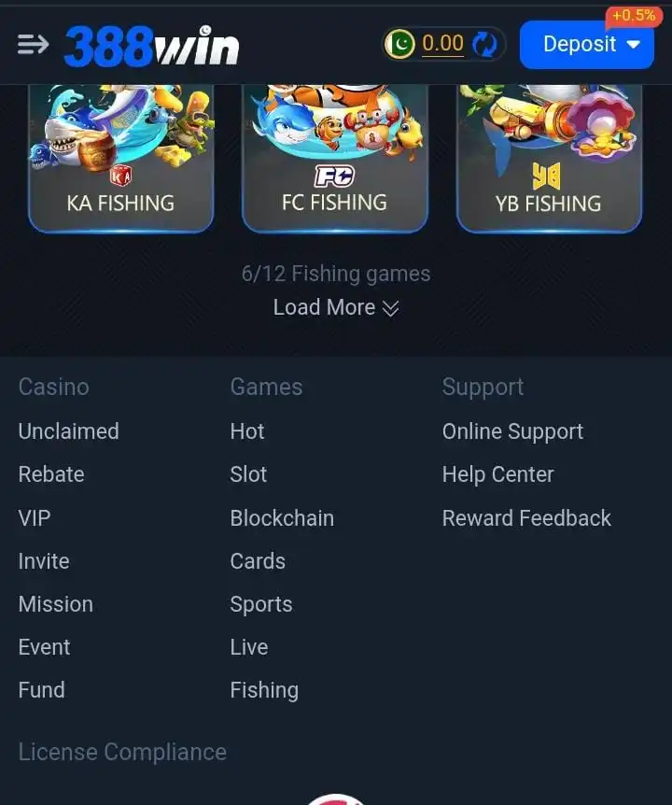Click Reward Feedback
Viewport: 672px width, 805px height.
click(x=526, y=518)
